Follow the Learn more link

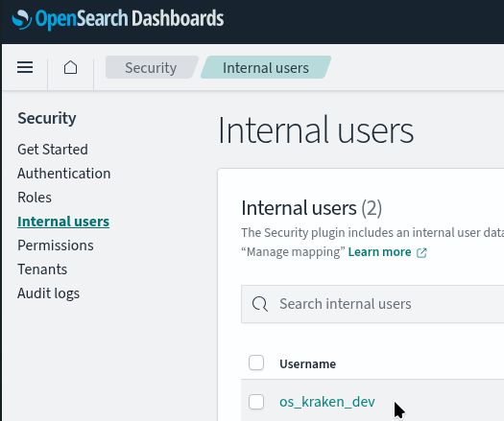tap(379, 252)
